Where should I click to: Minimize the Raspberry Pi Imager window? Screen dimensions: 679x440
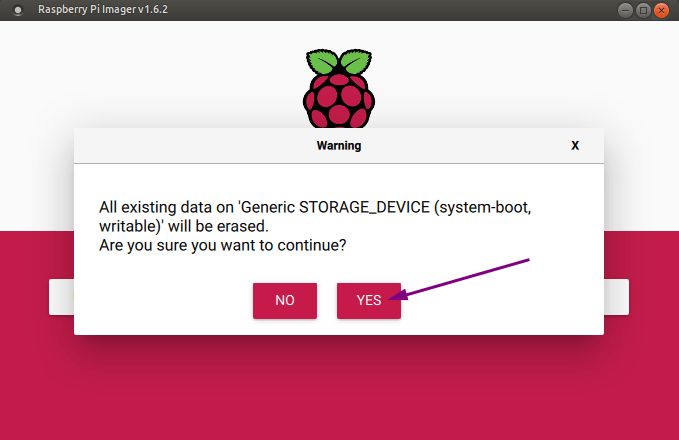click(x=626, y=9)
